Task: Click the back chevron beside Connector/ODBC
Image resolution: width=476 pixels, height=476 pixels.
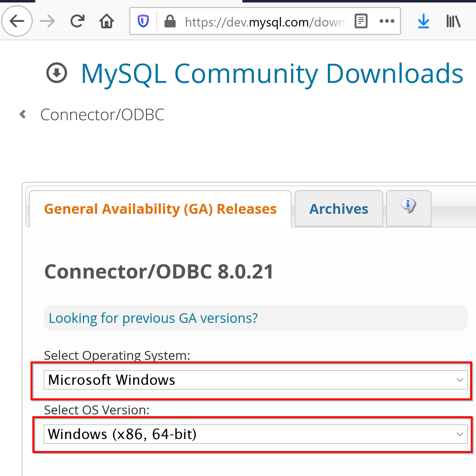Action: tap(23, 114)
